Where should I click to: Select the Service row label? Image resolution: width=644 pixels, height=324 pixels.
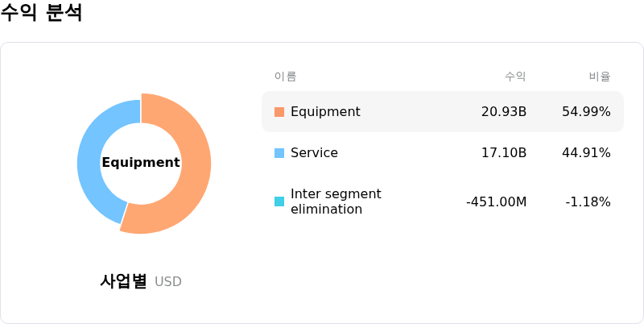point(314,153)
